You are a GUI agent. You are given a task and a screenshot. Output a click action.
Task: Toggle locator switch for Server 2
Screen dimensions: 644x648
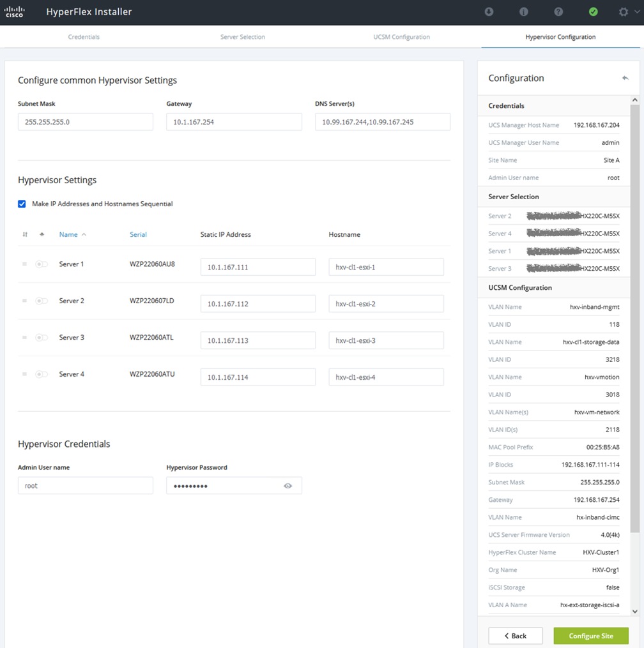[x=42, y=301]
